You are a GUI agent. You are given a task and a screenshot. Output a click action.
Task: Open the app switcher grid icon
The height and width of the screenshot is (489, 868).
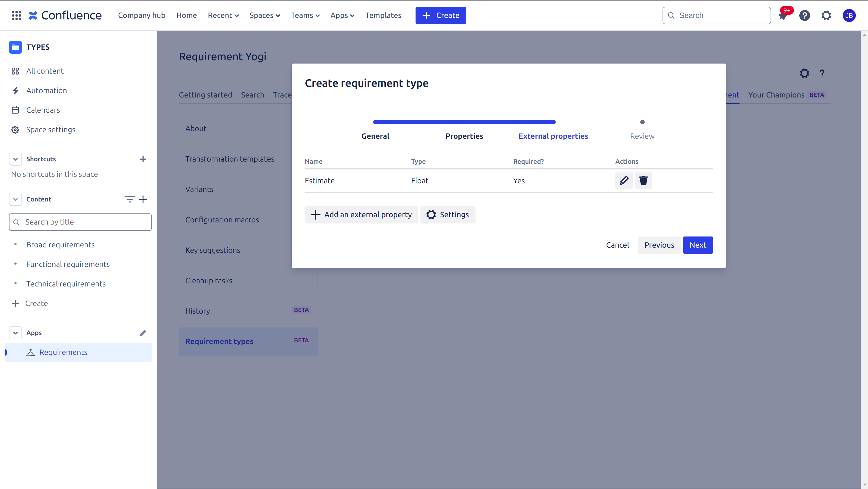coord(17,15)
